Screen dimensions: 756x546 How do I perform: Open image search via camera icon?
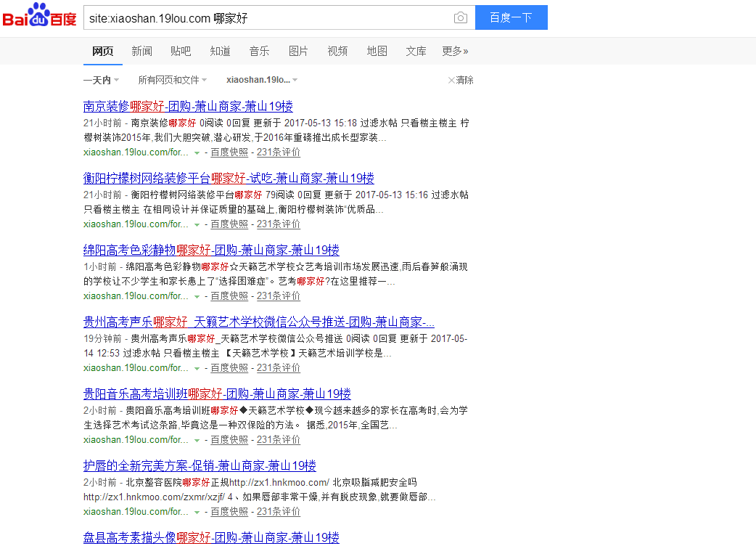pyautogui.click(x=460, y=17)
